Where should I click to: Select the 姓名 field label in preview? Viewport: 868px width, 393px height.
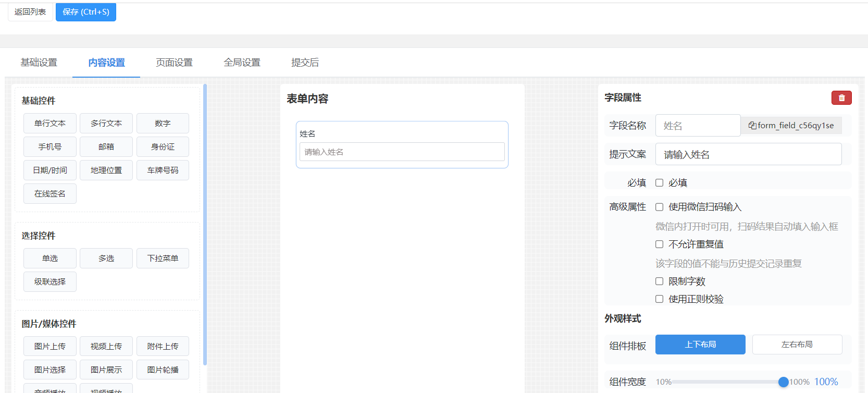pyautogui.click(x=307, y=134)
